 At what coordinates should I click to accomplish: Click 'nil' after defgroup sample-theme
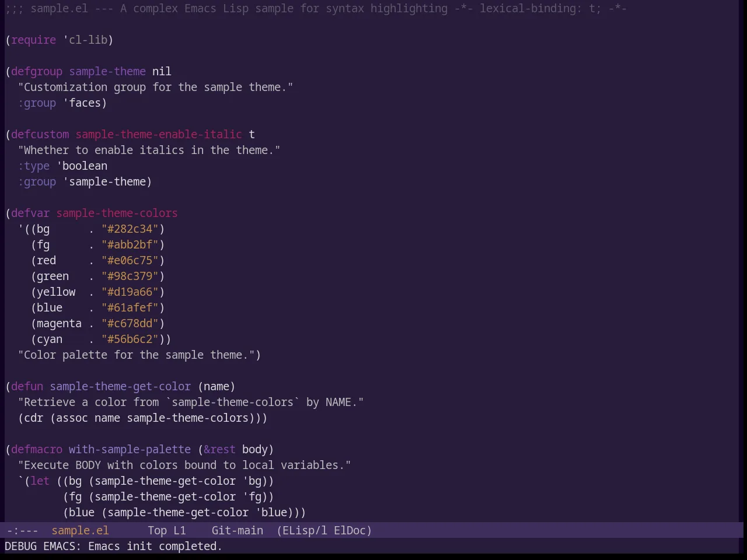tap(162, 71)
